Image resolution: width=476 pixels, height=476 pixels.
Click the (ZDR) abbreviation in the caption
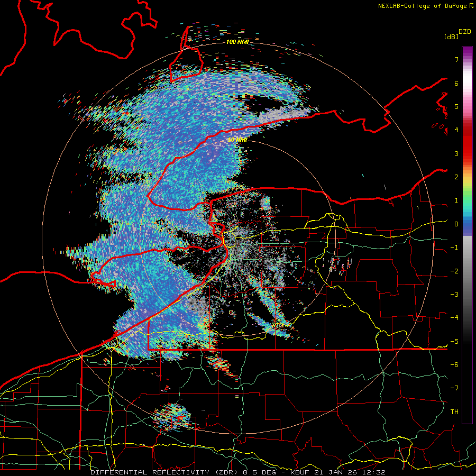point(226,472)
